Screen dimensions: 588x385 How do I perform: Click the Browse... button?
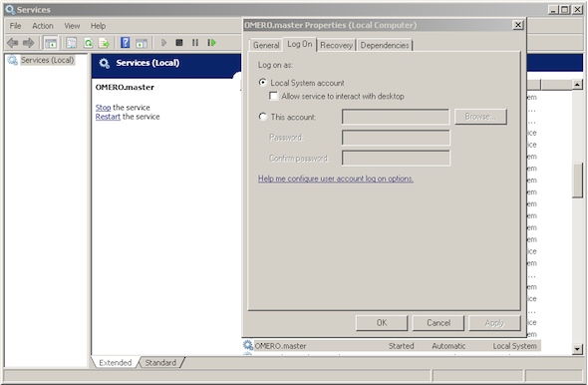(x=480, y=117)
